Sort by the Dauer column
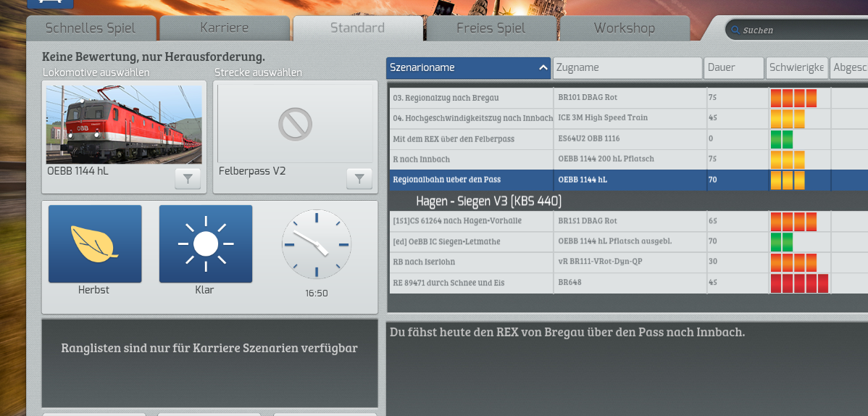868x416 pixels. pos(734,67)
